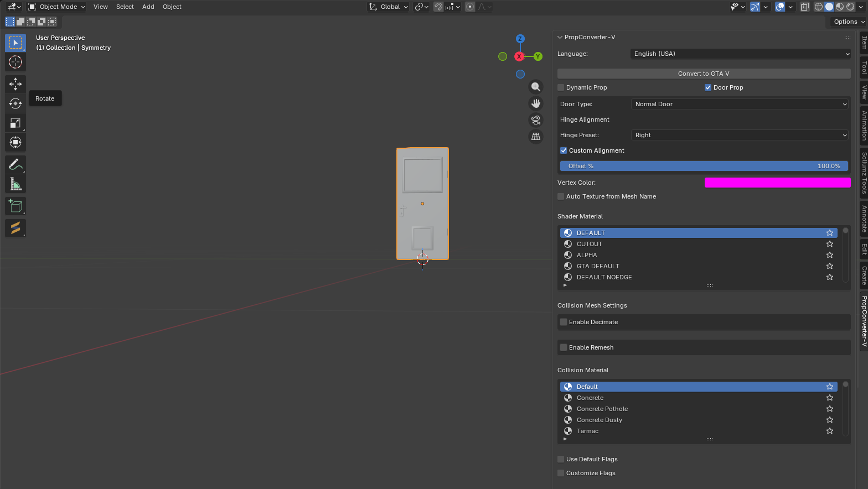The width and height of the screenshot is (868, 489).
Task: Click the Add Cube tool
Action: (15, 206)
